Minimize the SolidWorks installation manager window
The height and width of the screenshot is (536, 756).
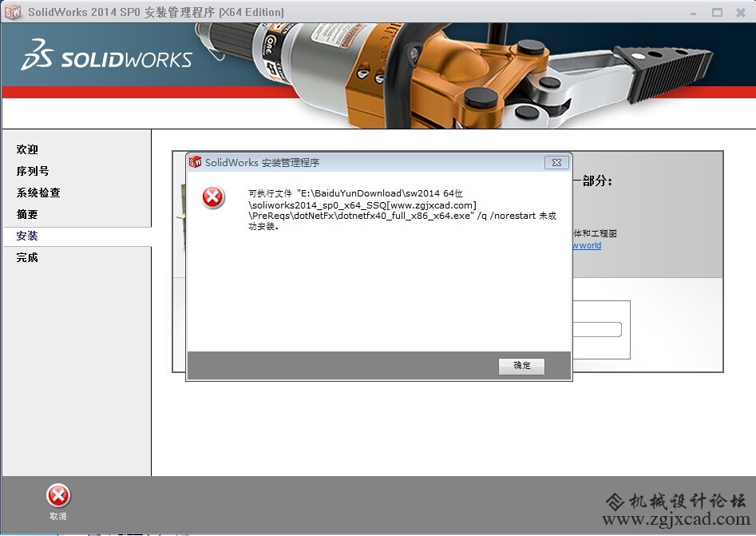tap(693, 13)
